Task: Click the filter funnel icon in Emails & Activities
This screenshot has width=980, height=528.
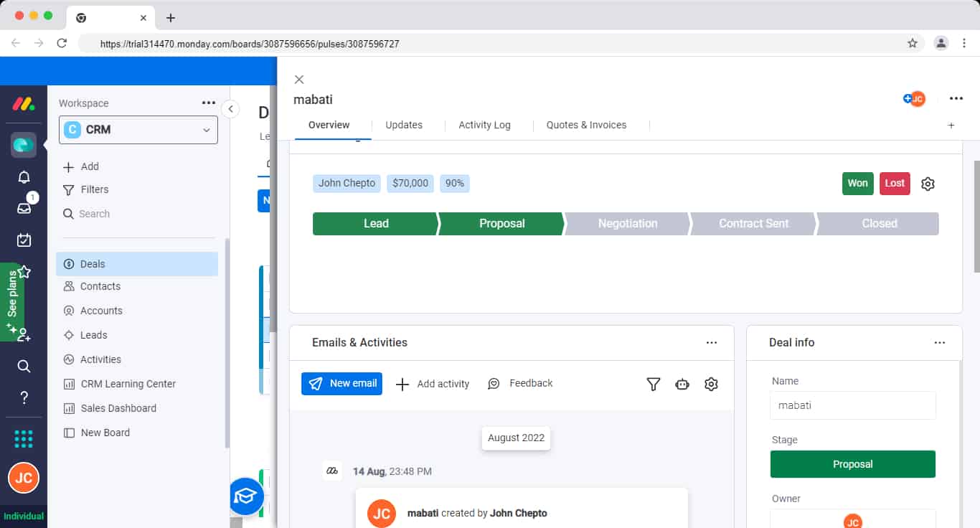Action: (x=653, y=384)
